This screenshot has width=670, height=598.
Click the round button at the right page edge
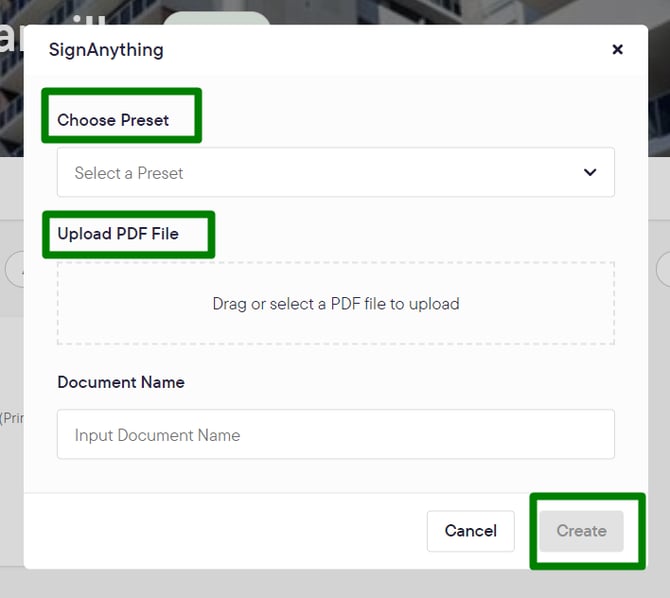pyautogui.click(x=661, y=270)
